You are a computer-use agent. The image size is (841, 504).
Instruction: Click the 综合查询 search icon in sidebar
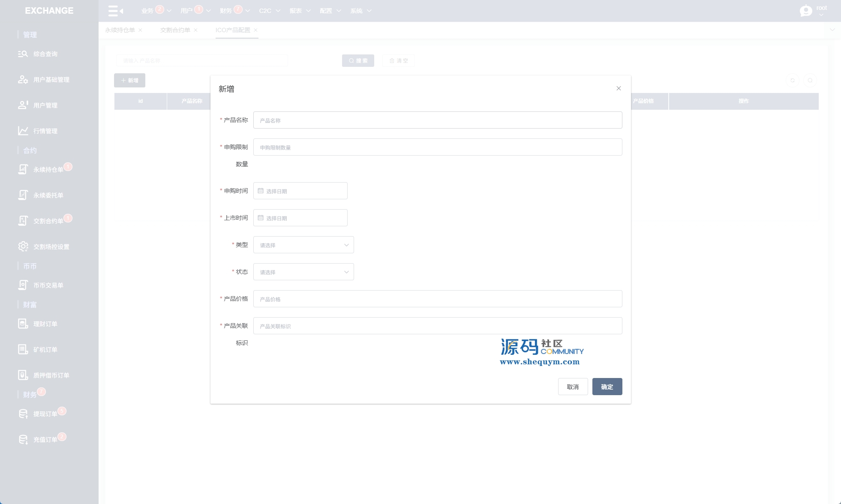coord(23,54)
